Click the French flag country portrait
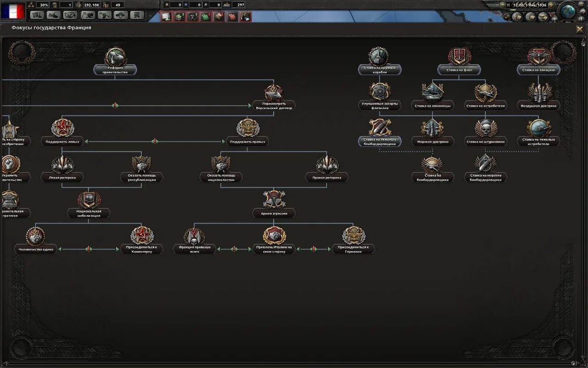Image resolution: width=588 pixels, height=368 pixels. 12,11
